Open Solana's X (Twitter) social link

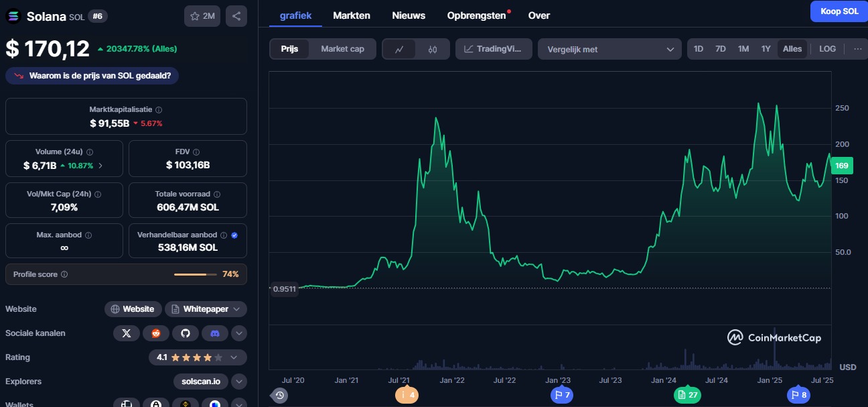127,333
